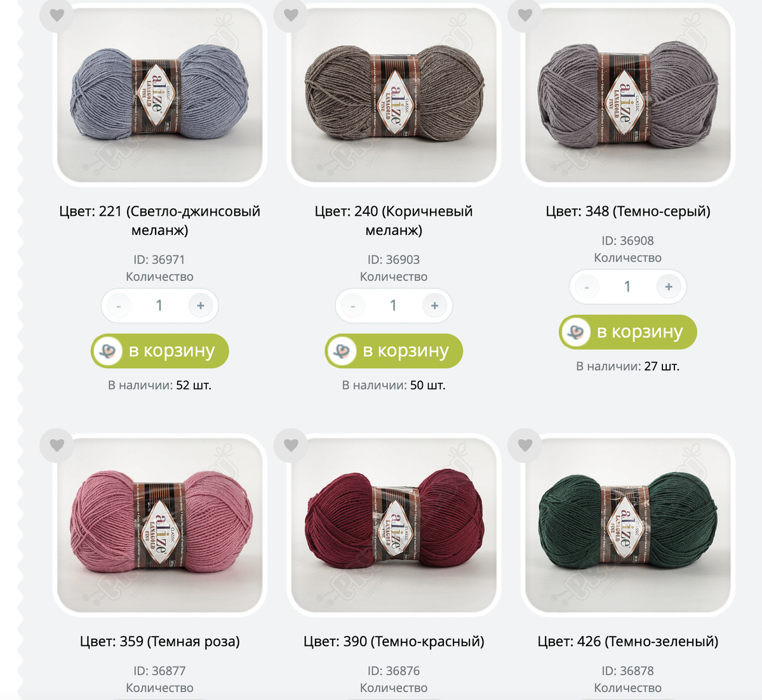Increase quantity for color 240 brown melange
Image resolution: width=762 pixels, height=700 pixels.
pyautogui.click(x=434, y=306)
